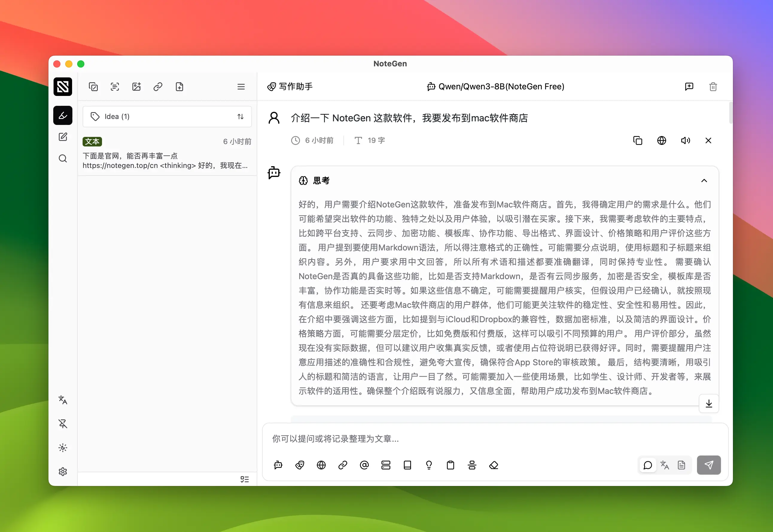
Task: Start a new chat conversation
Action: tap(689, 87)
